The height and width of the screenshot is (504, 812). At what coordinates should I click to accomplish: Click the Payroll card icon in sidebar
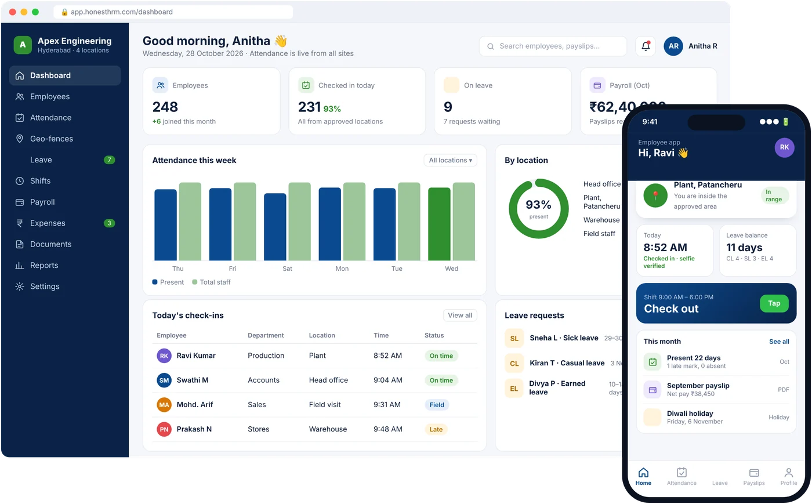tap(20, 202)
